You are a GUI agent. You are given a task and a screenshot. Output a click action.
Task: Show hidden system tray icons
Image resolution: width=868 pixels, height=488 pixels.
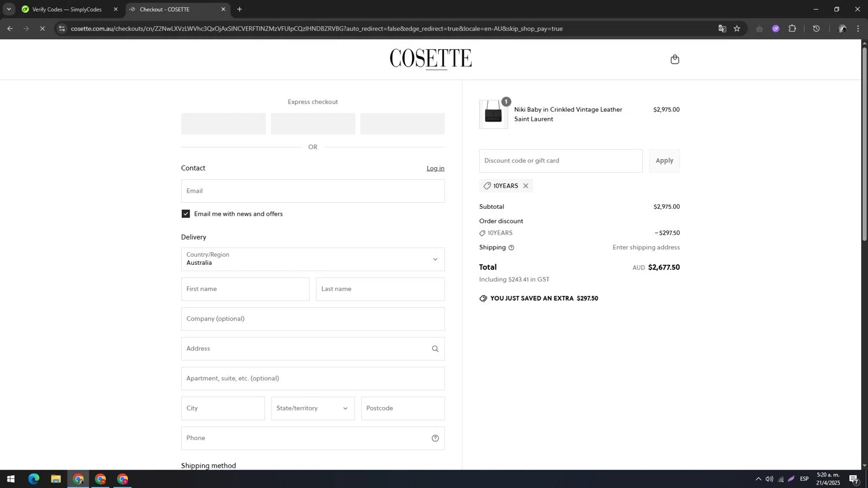[758, 479]
